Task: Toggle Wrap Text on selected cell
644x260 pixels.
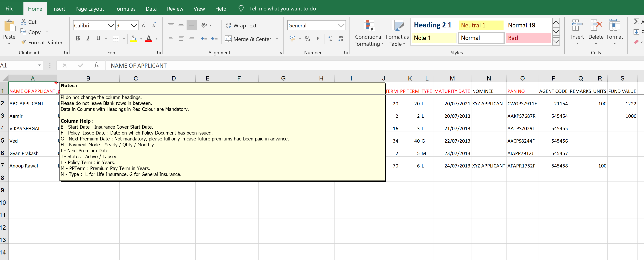Action: click(241, 25)
